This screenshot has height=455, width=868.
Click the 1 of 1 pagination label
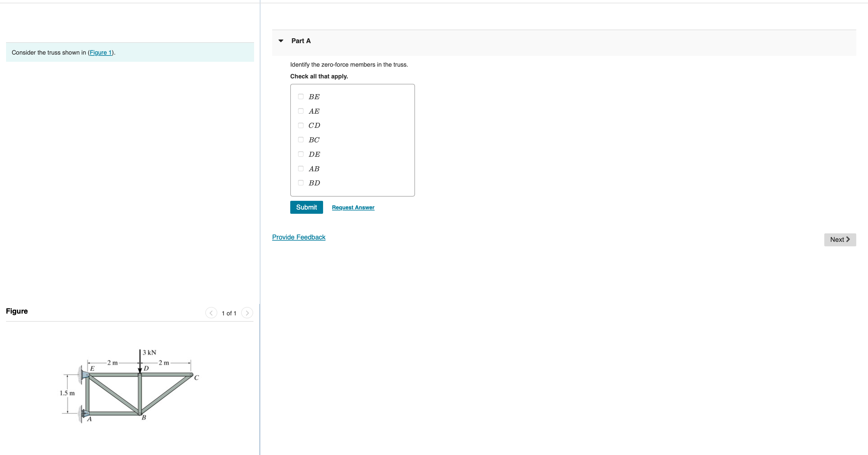coord(229,313)
